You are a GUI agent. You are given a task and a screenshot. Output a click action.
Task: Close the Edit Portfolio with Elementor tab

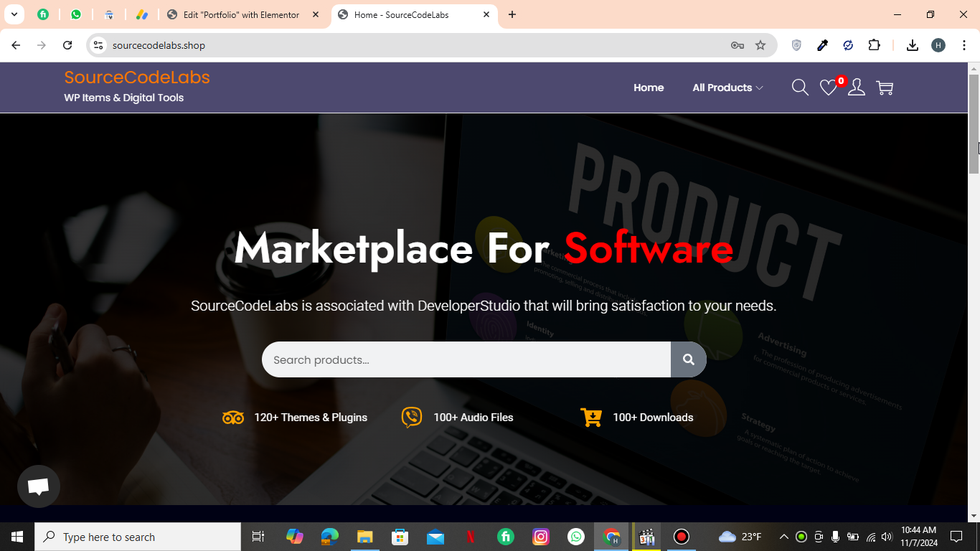click(x=316, y=14)
